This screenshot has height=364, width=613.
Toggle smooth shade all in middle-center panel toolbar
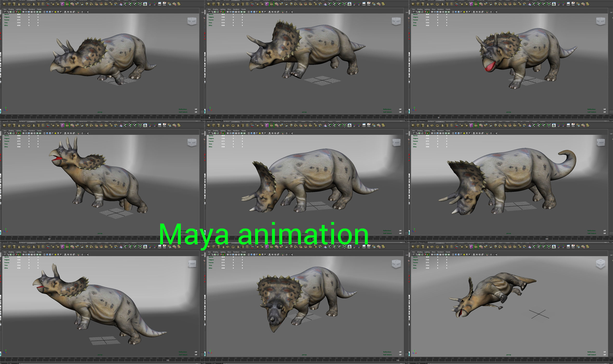pyautogui.click(x=251, y=133)
